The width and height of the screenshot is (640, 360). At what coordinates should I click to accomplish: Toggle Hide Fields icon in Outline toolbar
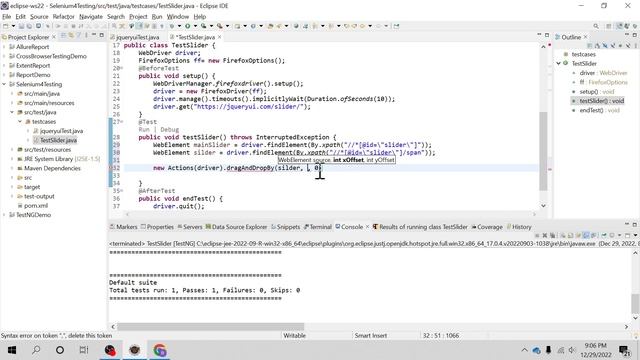pos(605,45)
